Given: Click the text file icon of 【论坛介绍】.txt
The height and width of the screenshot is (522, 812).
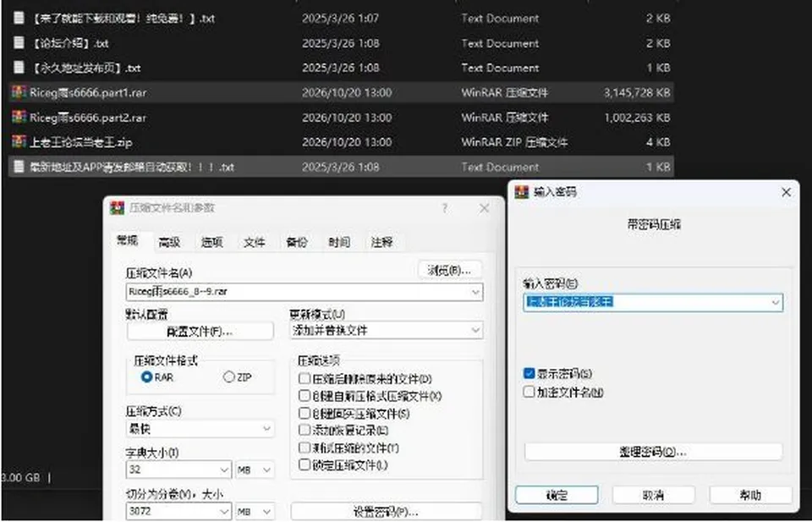Looking at the screenshot, I should [19, 42].
